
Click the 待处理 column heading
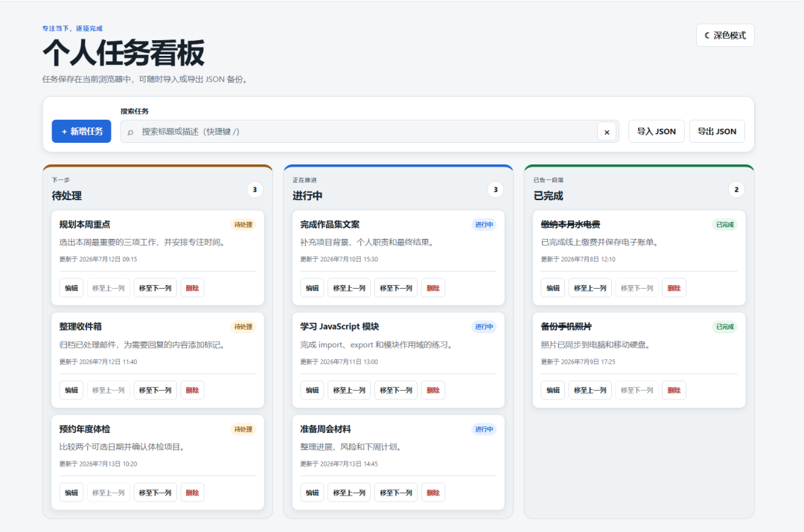pyautogui.click(x=67, y=196)
